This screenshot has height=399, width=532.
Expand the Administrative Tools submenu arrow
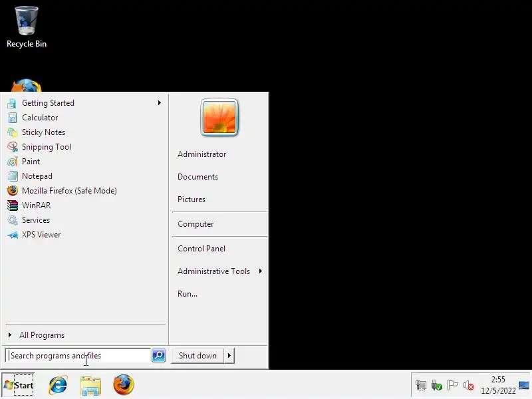click(260, 271)
